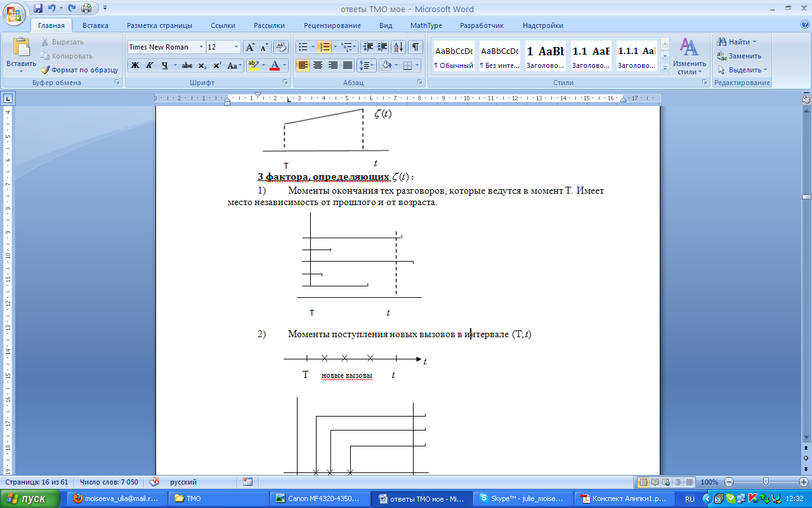The image size is (812, 508).
Task: Undo last action in Quick Access toolbar
Action: click(x=53, y=8)
